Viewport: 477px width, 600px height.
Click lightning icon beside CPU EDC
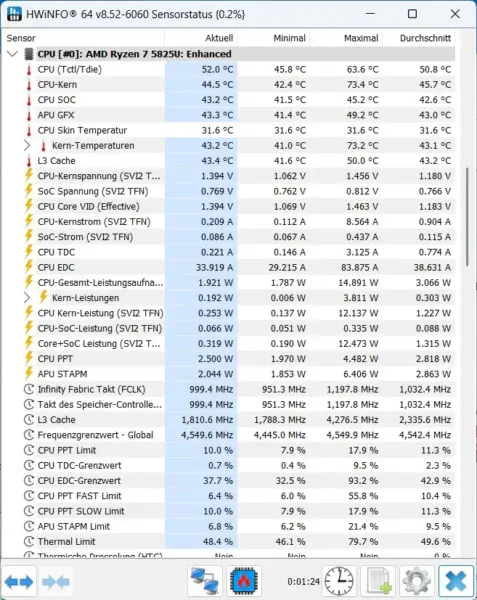[x=29, y=267]
